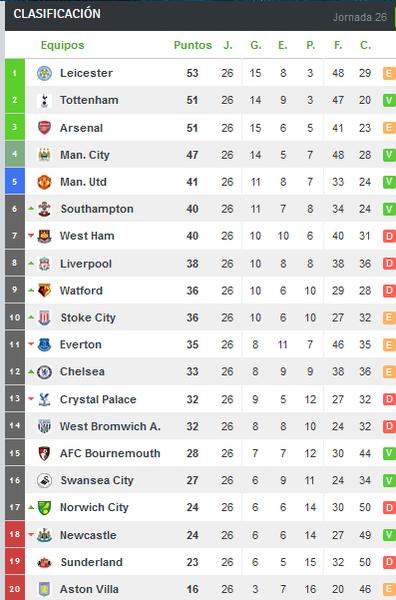Open the Crystal Palace team link
396x600 pixels.
pyautogui.click(x=98, y=399)
